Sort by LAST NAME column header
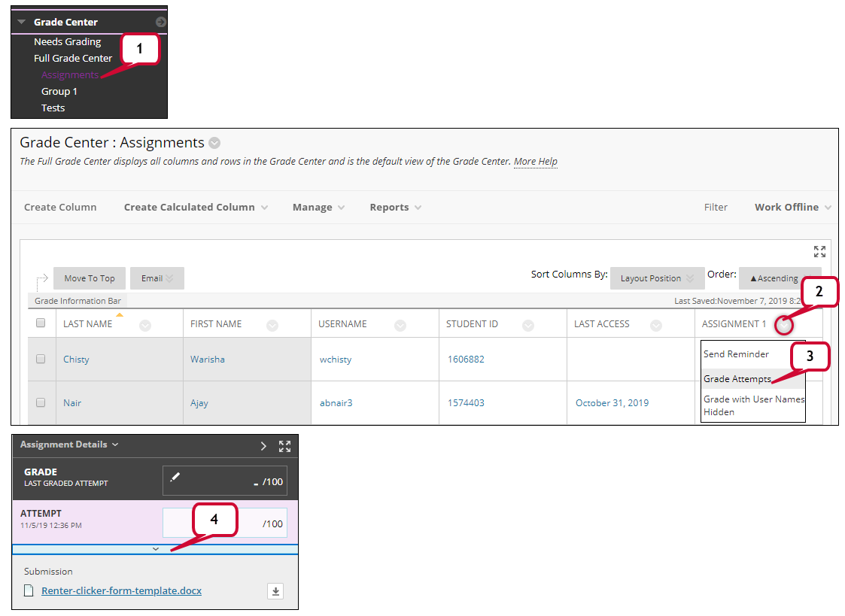 (88, 324)
